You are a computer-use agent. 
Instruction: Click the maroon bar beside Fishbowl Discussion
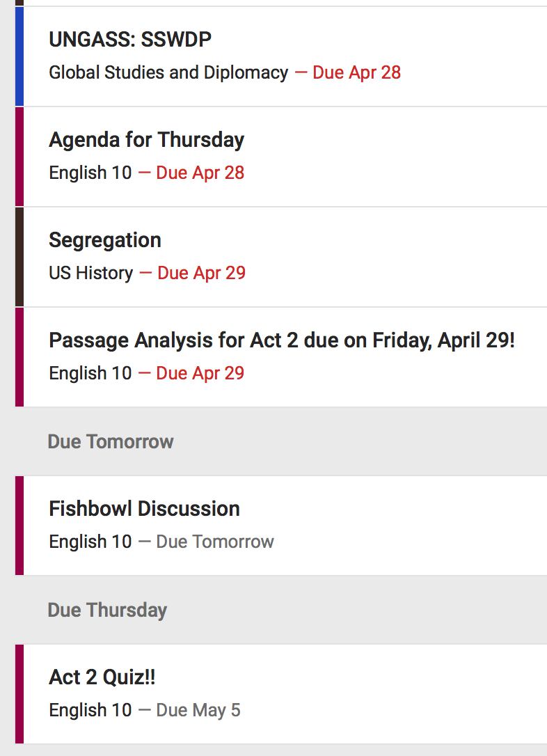19,526
